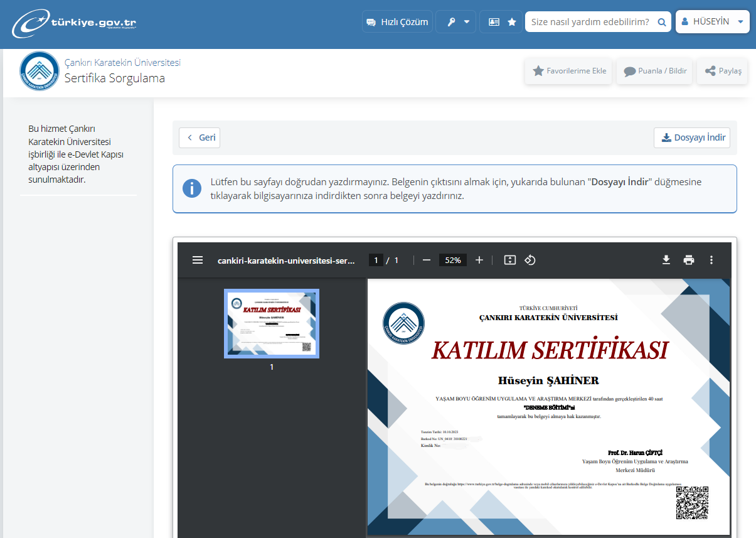Open Puanla / Bildir feedback
The height and width of the screenshot is (538, 756).
coord(654,71)
